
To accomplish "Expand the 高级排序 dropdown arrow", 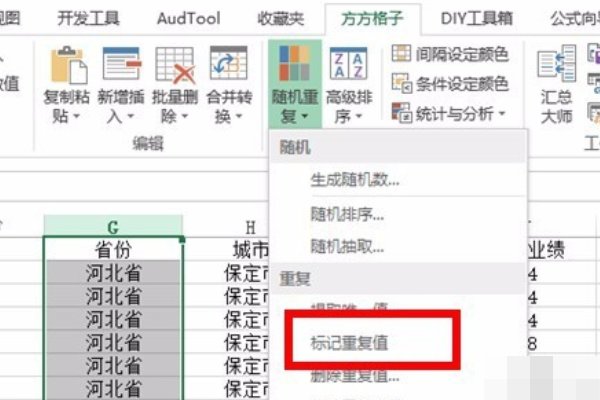I will point(359,116).
